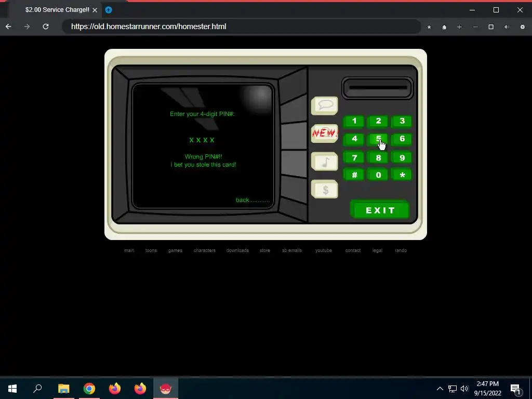Hit the asterisk (*) keypad key
Viewport: 532px width, 399px height.
click(402, 175)
